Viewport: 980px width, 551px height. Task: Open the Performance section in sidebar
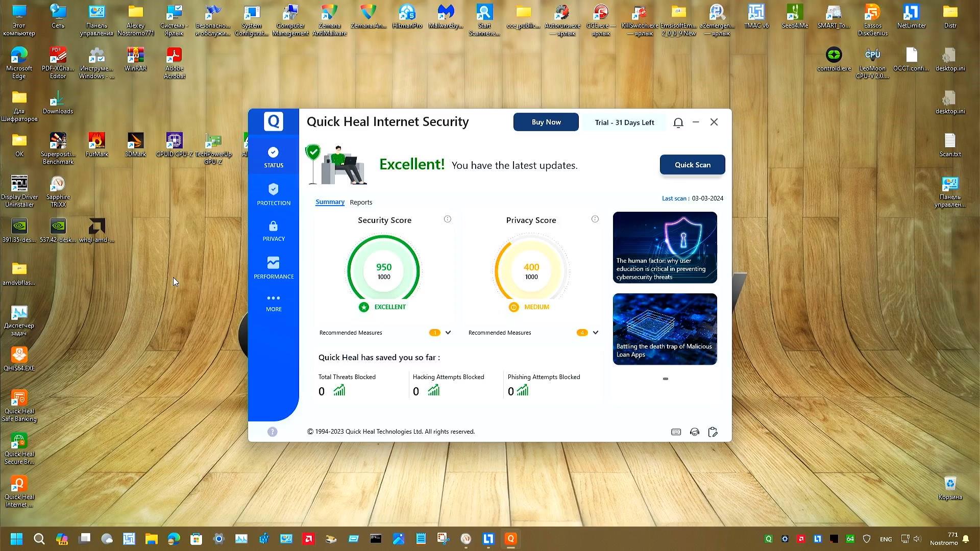[274, 268]
